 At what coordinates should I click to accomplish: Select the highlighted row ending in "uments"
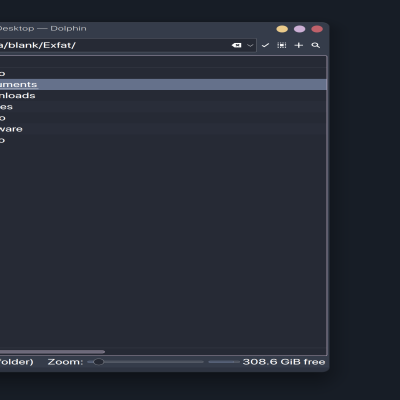point(163,84)
